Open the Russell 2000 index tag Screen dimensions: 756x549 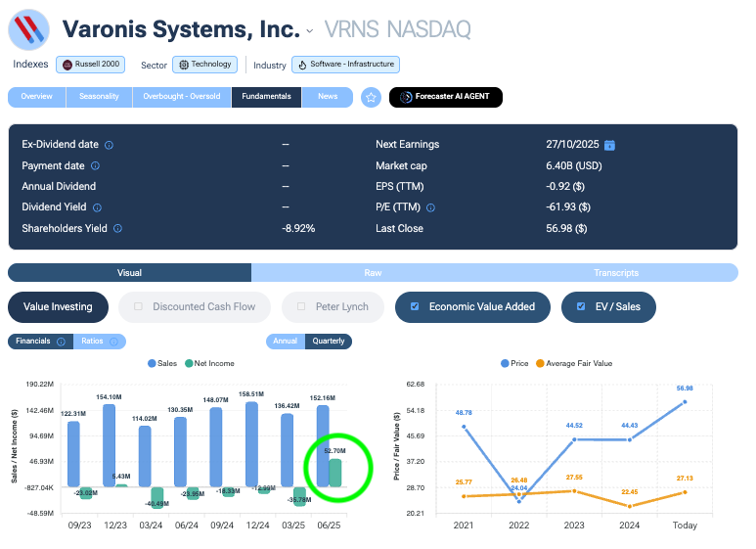click(x=91, y=65)
